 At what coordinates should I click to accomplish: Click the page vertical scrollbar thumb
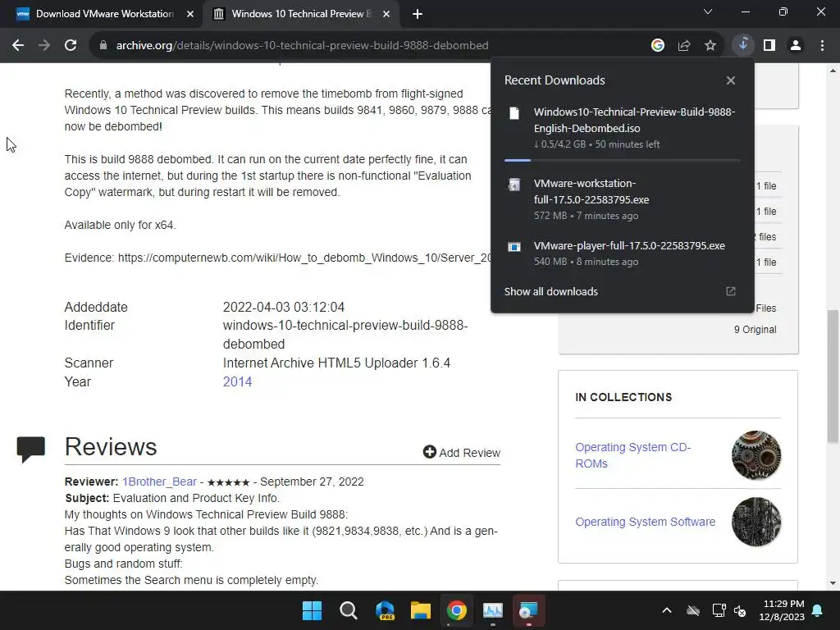[x=833, y=376]
